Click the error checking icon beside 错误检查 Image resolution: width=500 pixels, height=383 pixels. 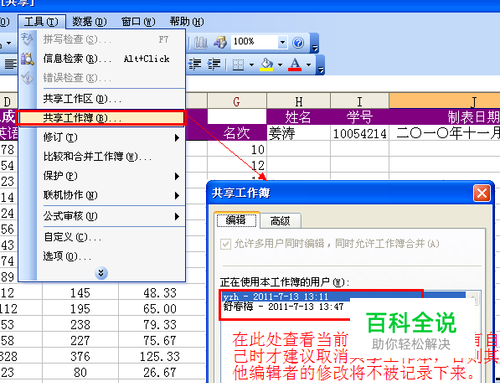coord(27,78)
